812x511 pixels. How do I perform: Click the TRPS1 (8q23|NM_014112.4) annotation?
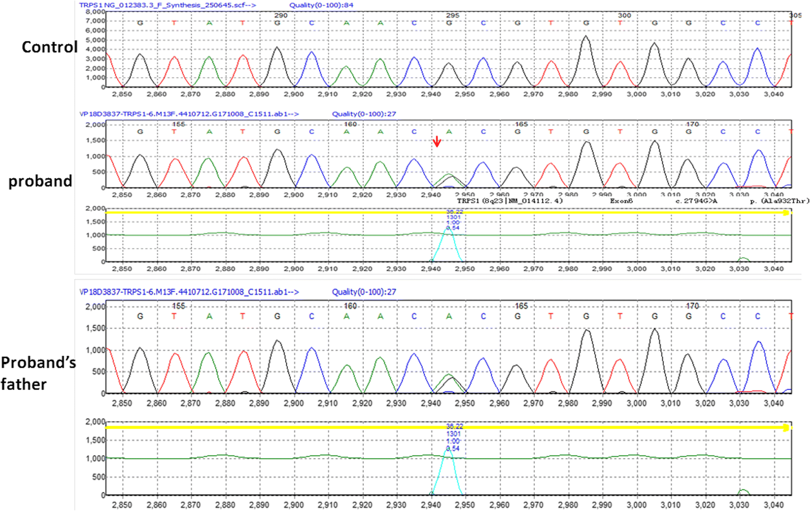[510, 201]
